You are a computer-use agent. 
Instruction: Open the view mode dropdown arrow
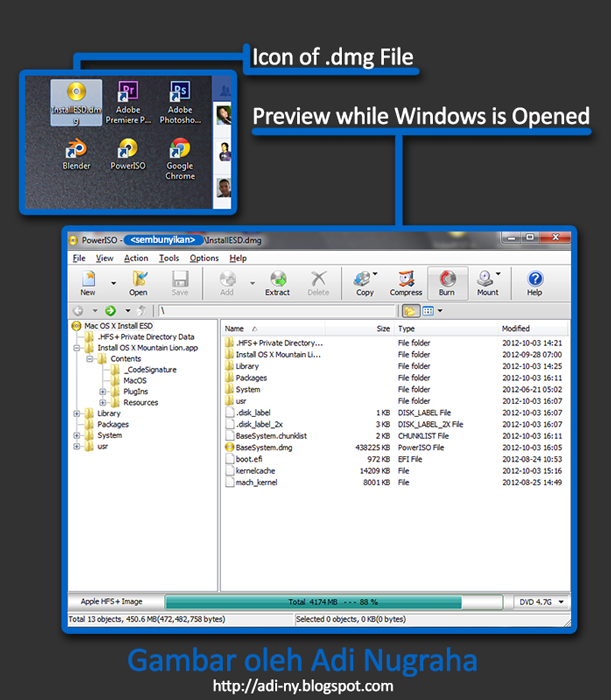pos(440,310)
